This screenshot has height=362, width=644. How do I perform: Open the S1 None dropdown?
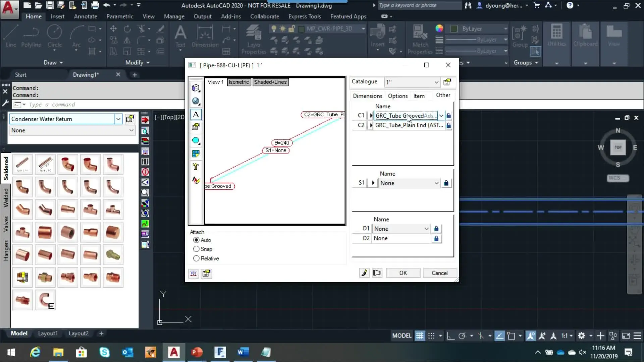point(409,183)
